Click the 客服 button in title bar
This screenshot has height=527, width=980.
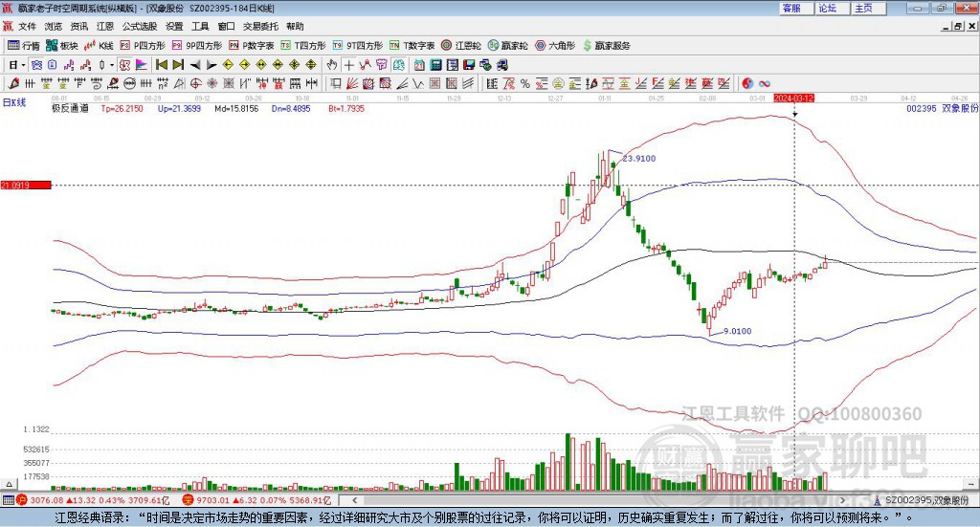[x=796, y=8]
